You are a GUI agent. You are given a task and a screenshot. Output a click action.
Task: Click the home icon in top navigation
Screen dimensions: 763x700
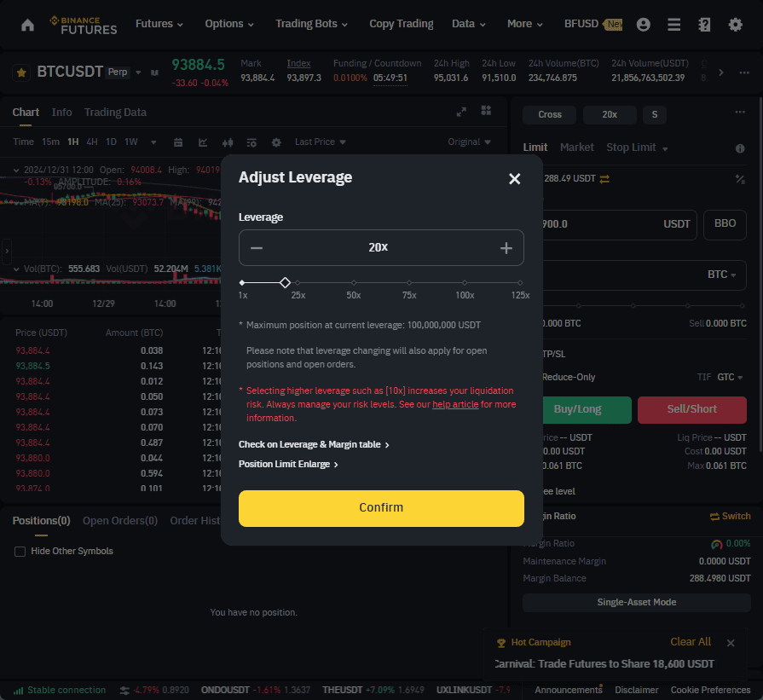pyautogui.click(x=28, y=25)
